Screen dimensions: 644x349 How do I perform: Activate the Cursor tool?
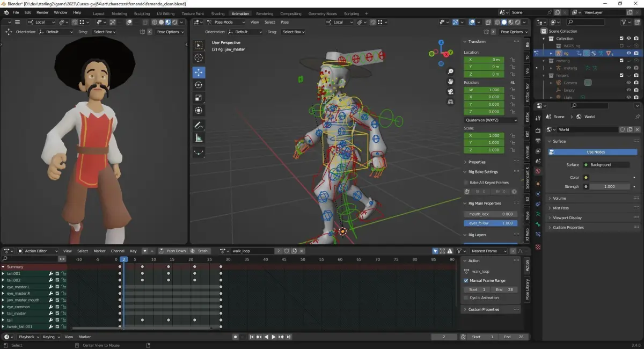tap(199, 59)
